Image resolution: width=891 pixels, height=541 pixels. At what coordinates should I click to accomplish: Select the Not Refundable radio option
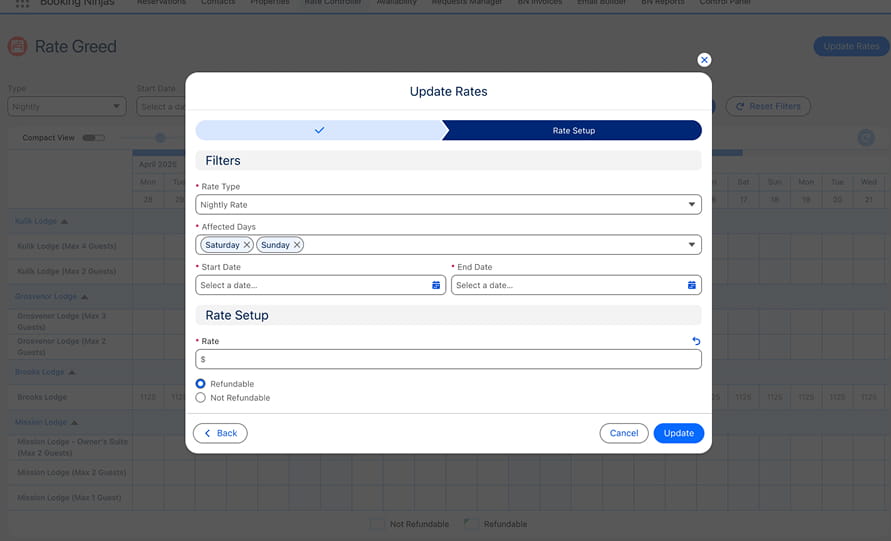tap(201, 398)
